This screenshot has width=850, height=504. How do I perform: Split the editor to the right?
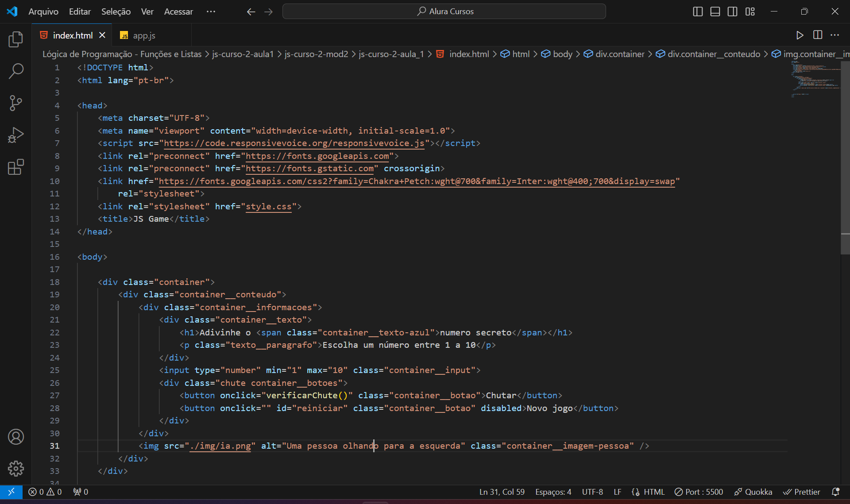pos(817,35)
